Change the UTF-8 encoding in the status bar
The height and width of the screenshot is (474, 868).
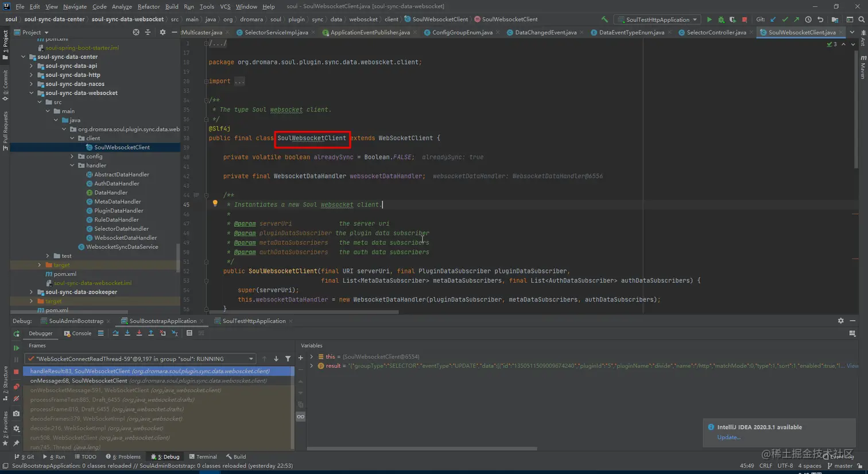coord(785,466)
